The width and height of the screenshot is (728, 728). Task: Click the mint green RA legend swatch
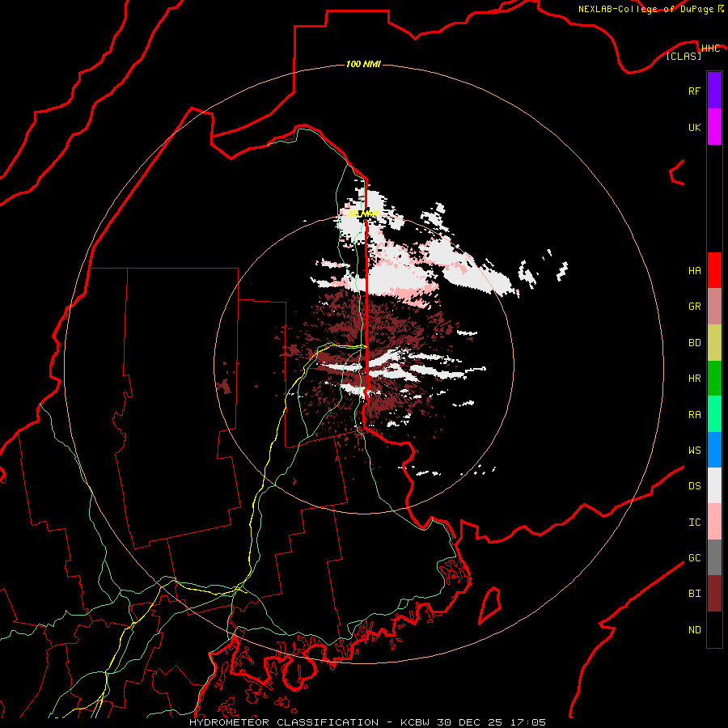click(714, 414)
